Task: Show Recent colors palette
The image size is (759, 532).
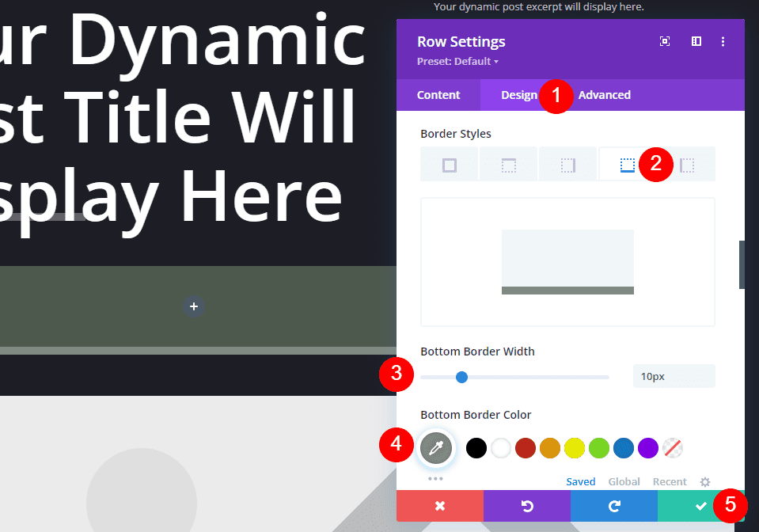Action: pyautogui.click(x=670, y=481)
